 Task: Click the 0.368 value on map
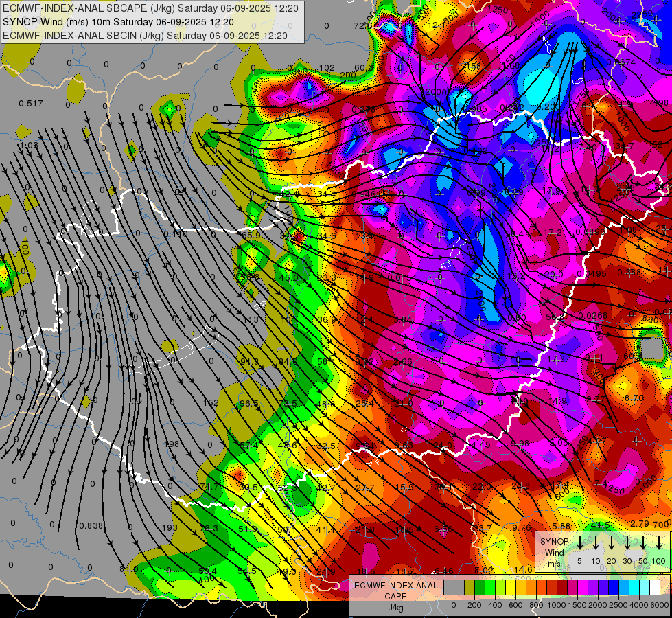click(x=629, y=273)
